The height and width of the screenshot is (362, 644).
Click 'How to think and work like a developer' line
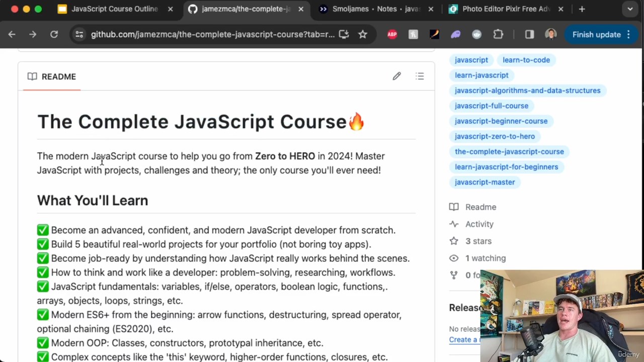pos(216,272)
